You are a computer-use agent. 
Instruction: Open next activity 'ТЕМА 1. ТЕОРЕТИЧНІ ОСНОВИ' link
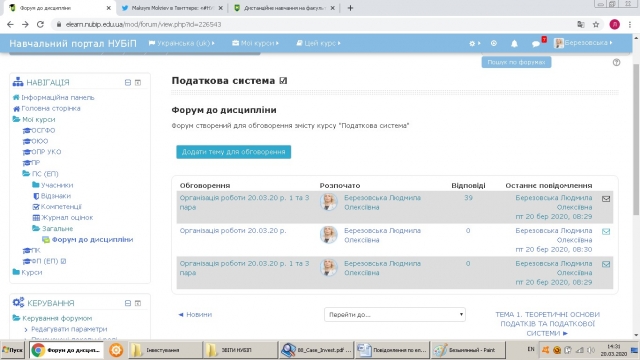[x=547, y=324]
